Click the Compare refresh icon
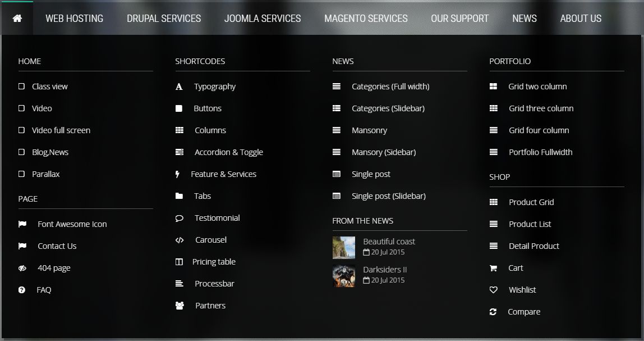 (x=493, y=312)
